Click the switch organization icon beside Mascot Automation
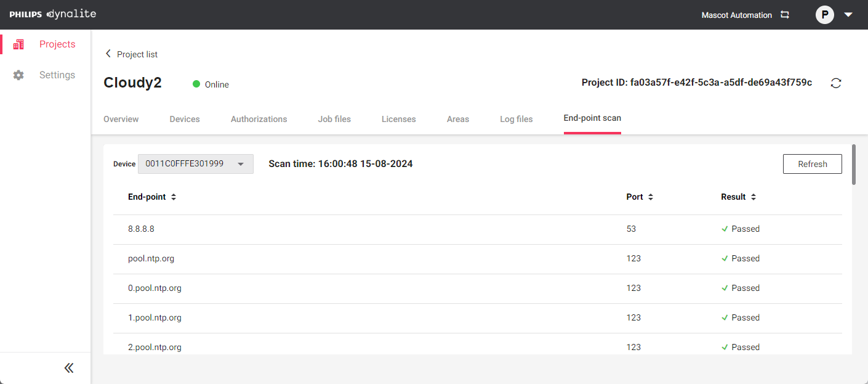This screenshot has height=384, width=868. point(785,15)
